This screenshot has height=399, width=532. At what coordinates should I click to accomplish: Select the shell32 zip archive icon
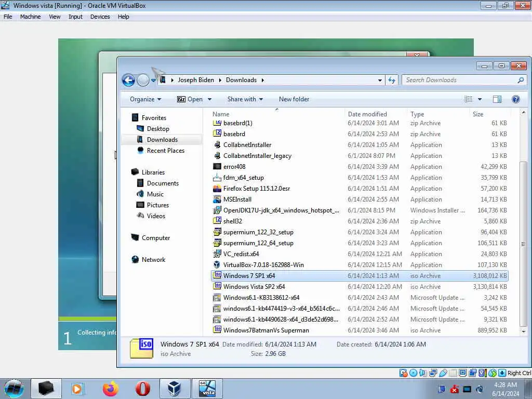(217, 221)
